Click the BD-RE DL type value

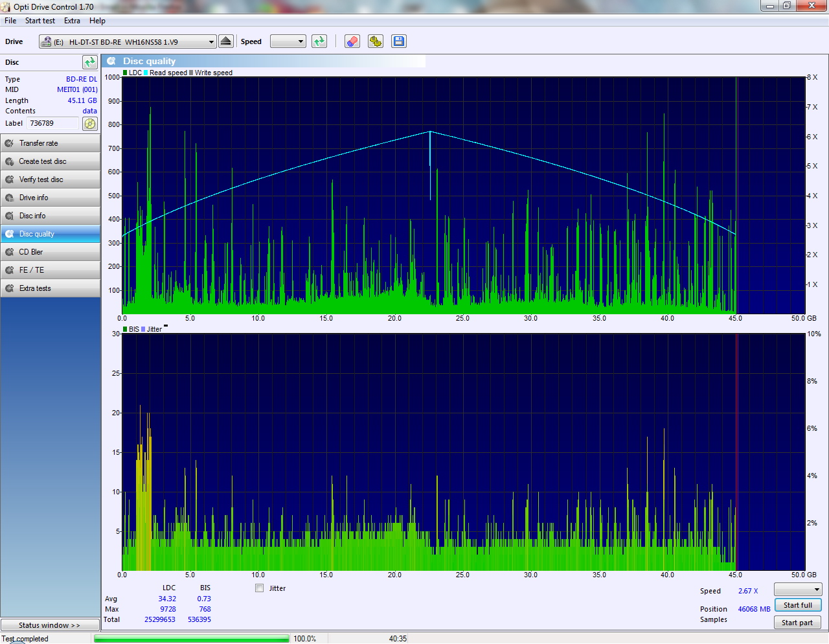(82, 79)
